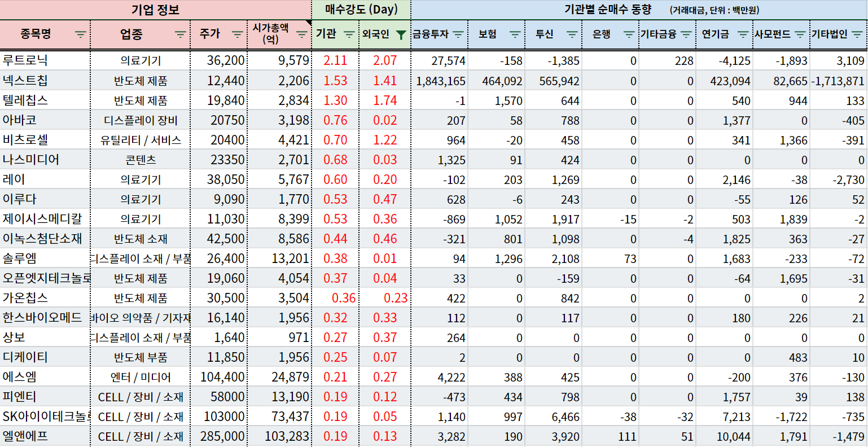The height and width of the screenshot is (447, 868).
Task: Select the 외국인 strength value 2.07
Action: point(385,60)
